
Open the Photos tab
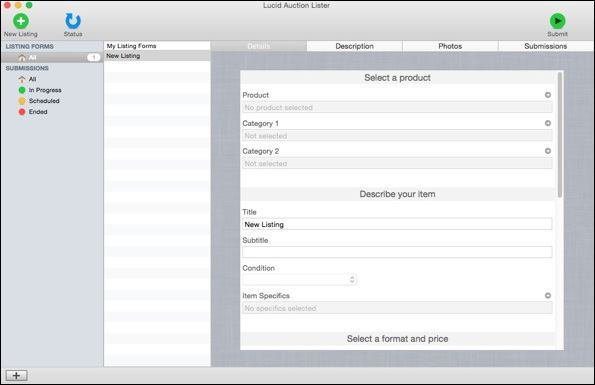click(x=450, y=46)
